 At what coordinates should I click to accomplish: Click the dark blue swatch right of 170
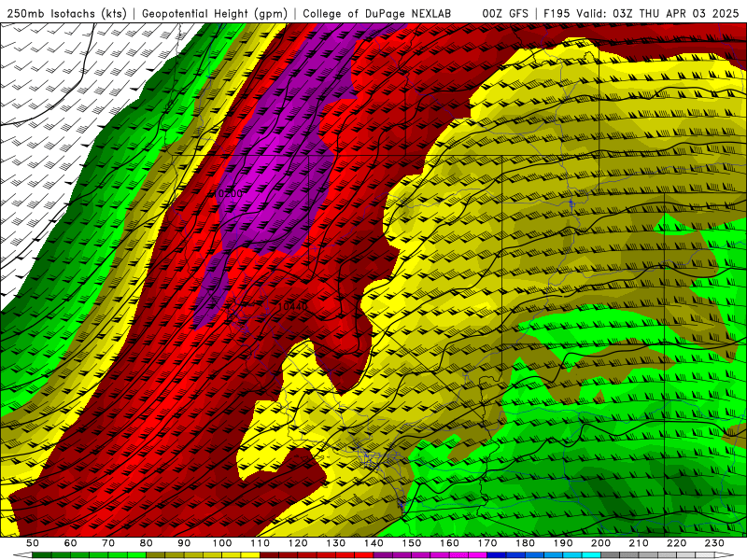[497, 555]
